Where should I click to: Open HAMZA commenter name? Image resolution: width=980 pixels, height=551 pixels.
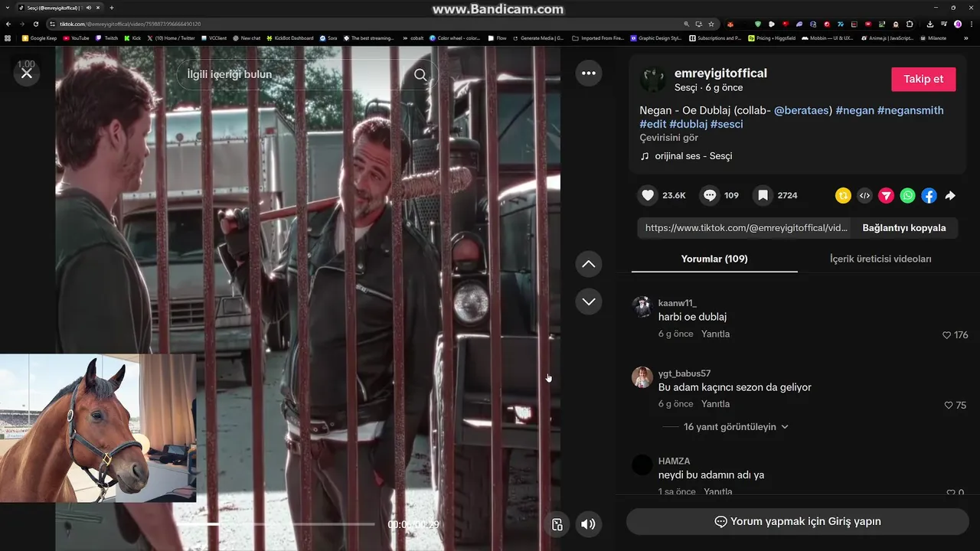(x=674, y=461)
